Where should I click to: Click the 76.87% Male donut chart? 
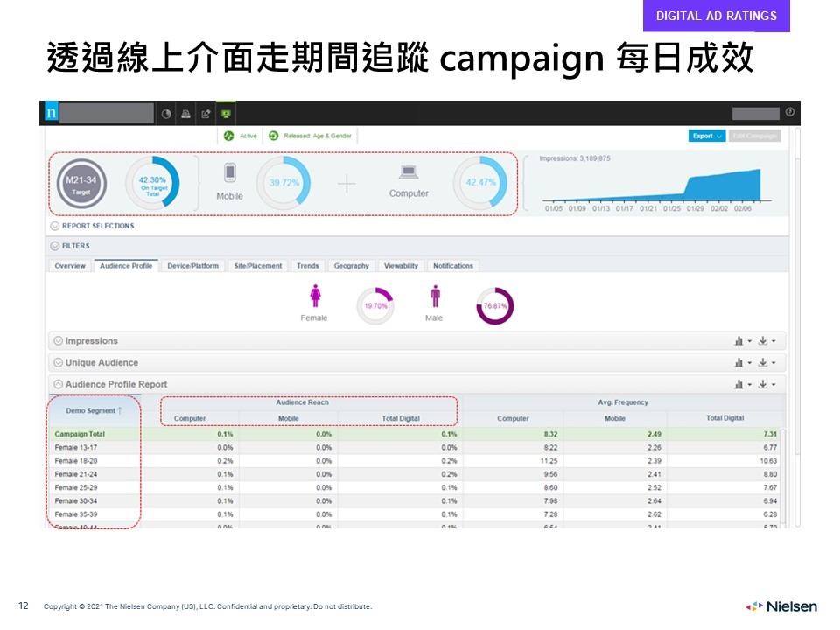click(495, 306)
